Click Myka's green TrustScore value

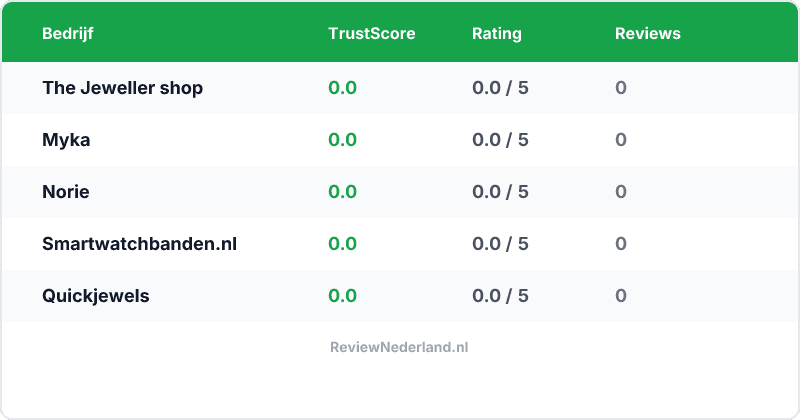(x=342, y=140)
